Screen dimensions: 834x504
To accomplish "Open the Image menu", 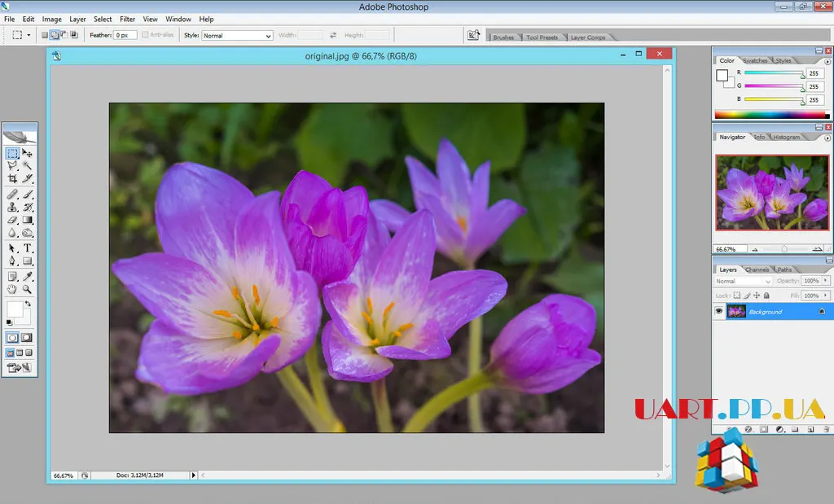I will [51, 19].
